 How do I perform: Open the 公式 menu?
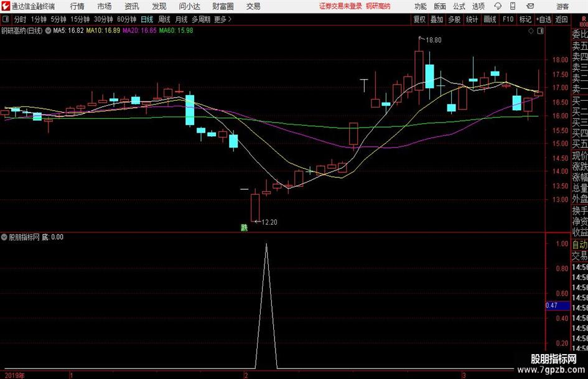click(x=459, y=6)
